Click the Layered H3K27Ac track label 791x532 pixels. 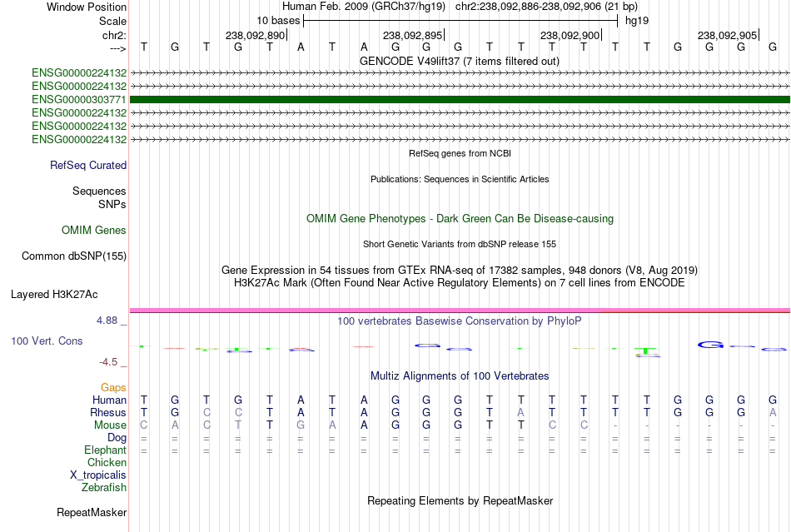pyautogui.click(x=54, y=295)
